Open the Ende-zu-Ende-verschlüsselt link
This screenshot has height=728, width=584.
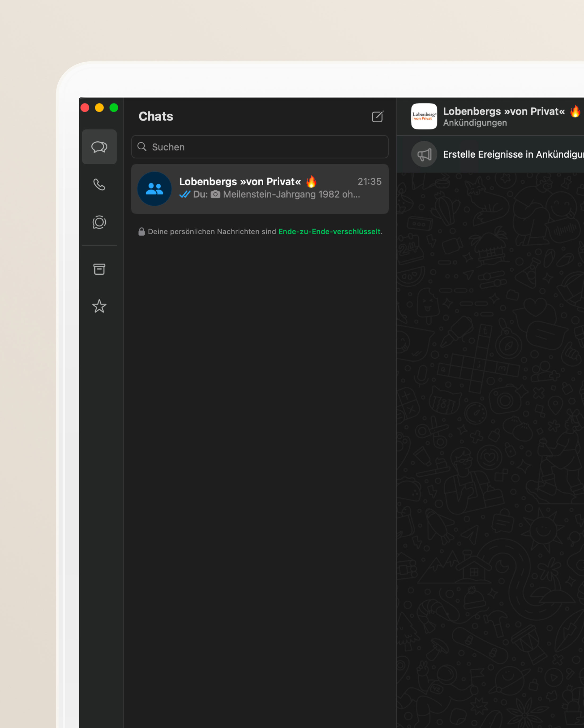330,232
